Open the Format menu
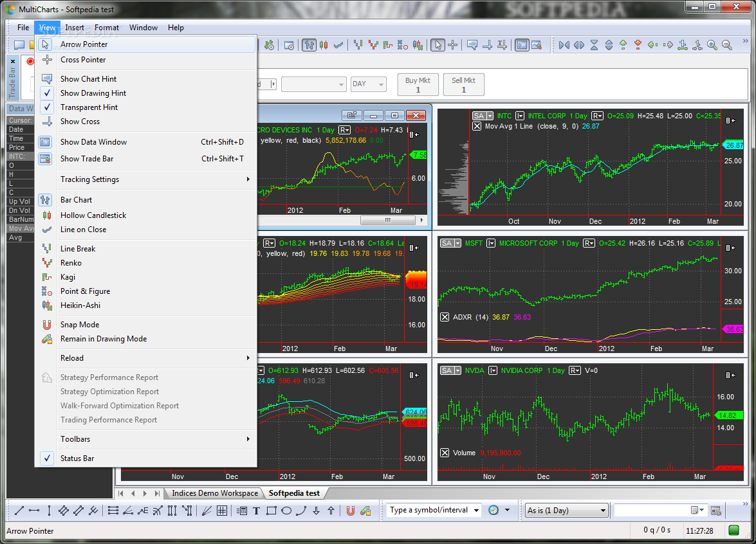The height and width of the screenshot is (544, 756). (x=107, y=28)
